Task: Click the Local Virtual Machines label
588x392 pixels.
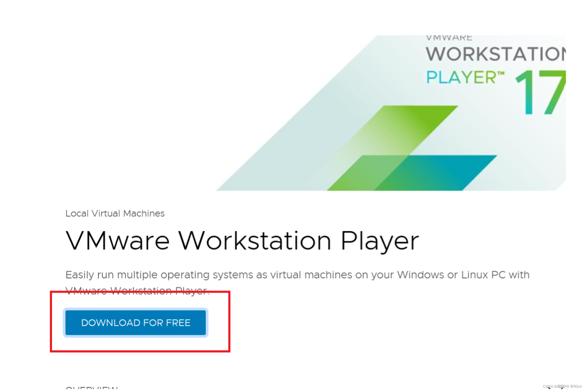Action: tap(115, 213)
